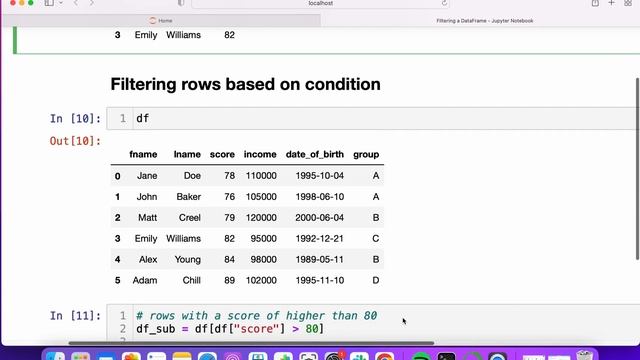Click the income column header

coord(260,154)
